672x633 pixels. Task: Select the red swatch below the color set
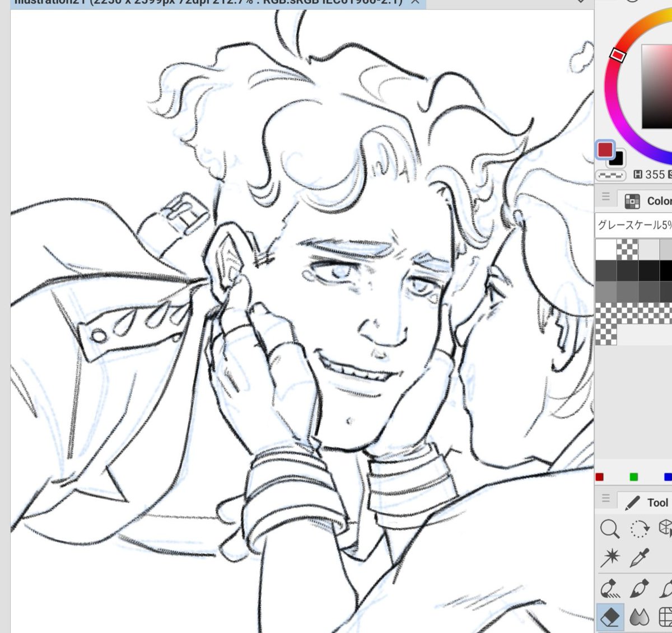[x=601, y=477]
